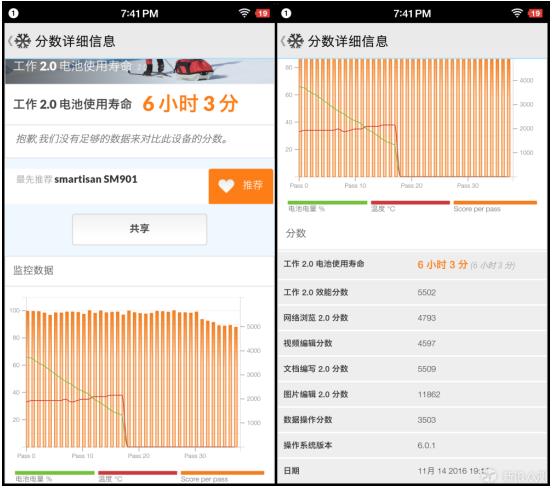Tap the sled banner image at top
Screen dimensions: 553x488
point(140,71)
